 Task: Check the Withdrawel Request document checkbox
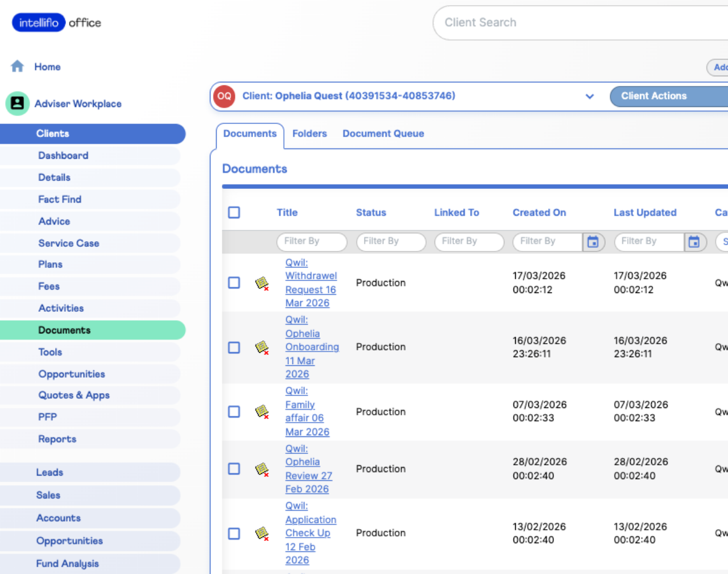pos(234,283)
